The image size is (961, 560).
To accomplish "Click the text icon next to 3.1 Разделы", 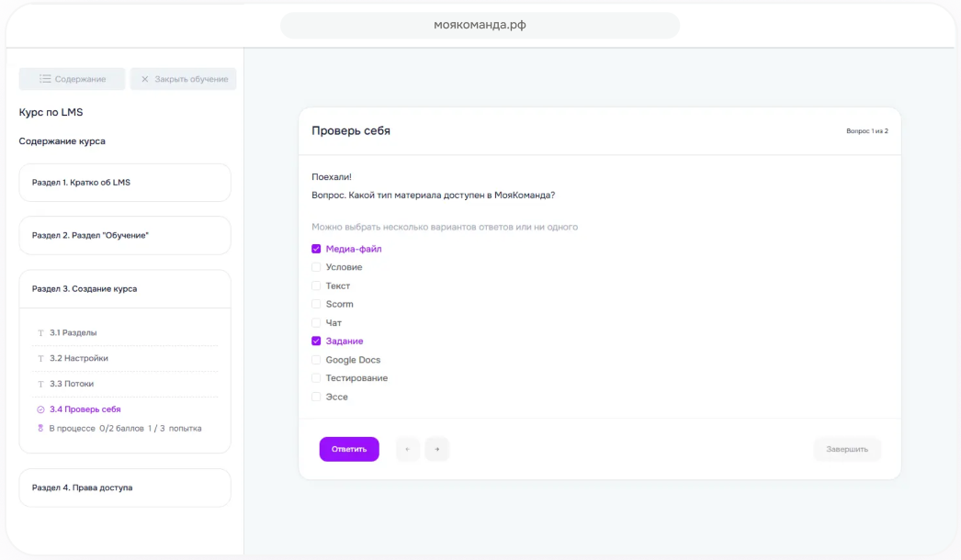I will point(40,332).
